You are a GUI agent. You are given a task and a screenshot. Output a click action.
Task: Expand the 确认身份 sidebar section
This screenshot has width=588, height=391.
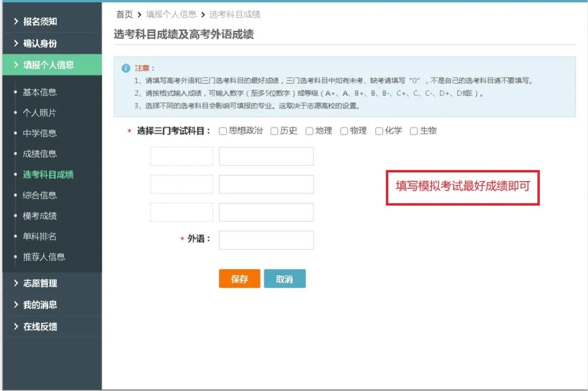[40, 44]
